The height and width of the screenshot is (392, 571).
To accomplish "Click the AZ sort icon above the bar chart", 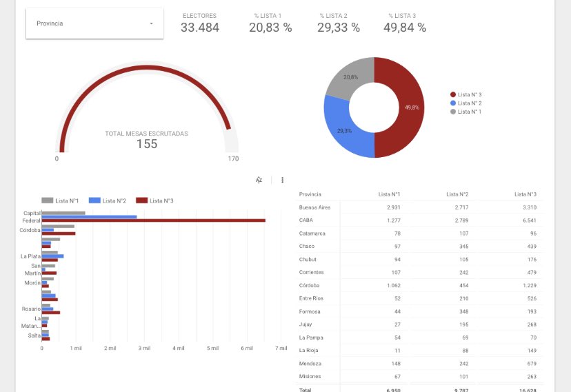I will click(259, 180).
